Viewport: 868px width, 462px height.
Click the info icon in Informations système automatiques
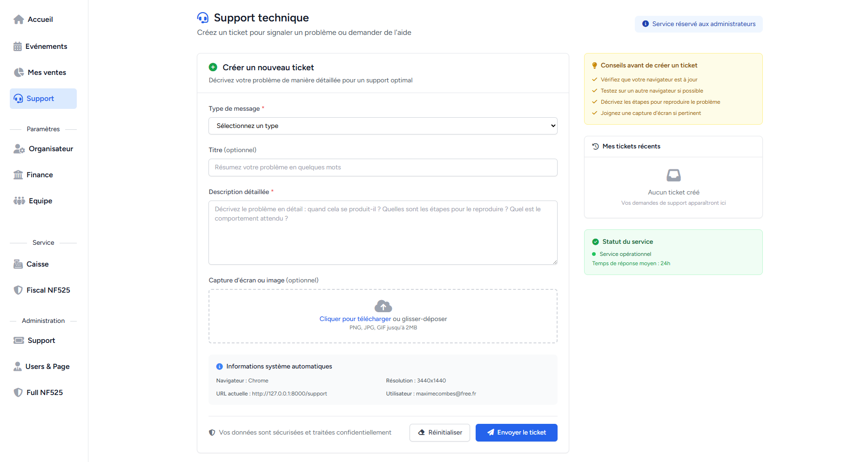(220, 367)
